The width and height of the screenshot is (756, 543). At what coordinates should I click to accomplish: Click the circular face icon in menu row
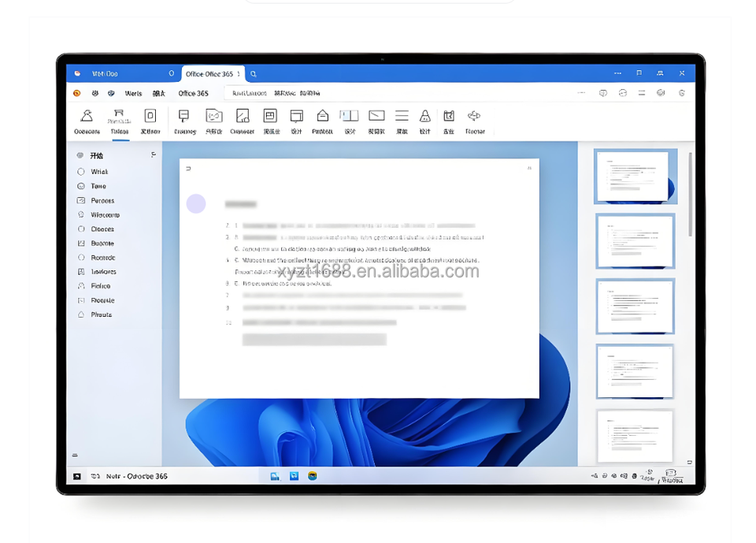click(622, 93)
